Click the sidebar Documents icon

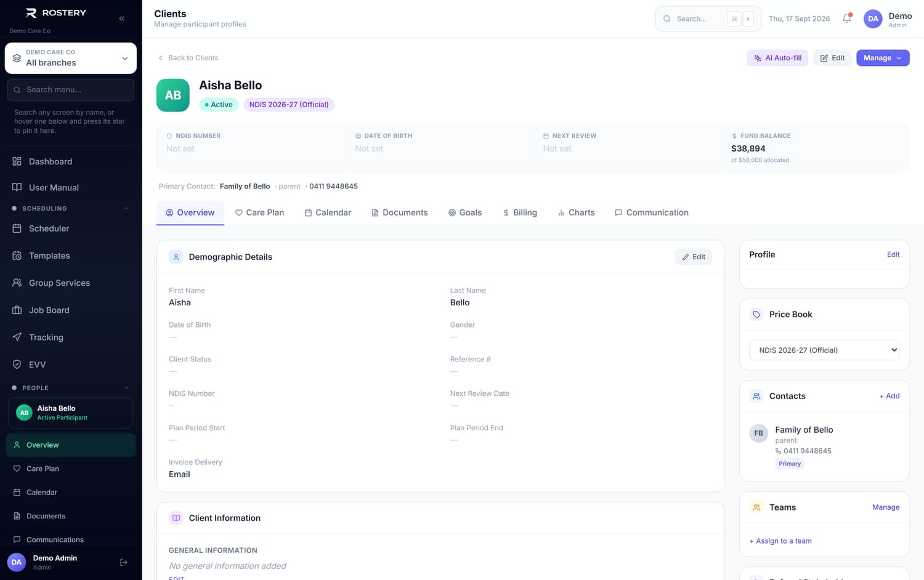(x=17, y=516)
